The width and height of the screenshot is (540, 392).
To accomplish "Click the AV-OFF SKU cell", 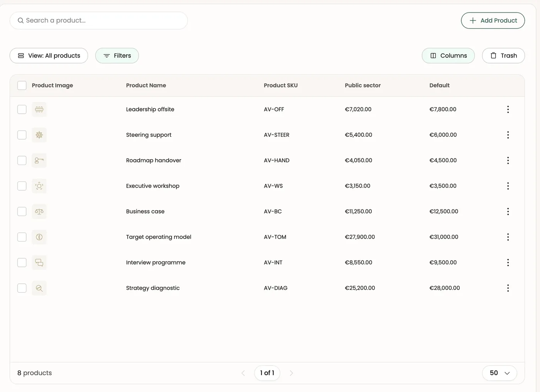I will click(x=274, y=109).
